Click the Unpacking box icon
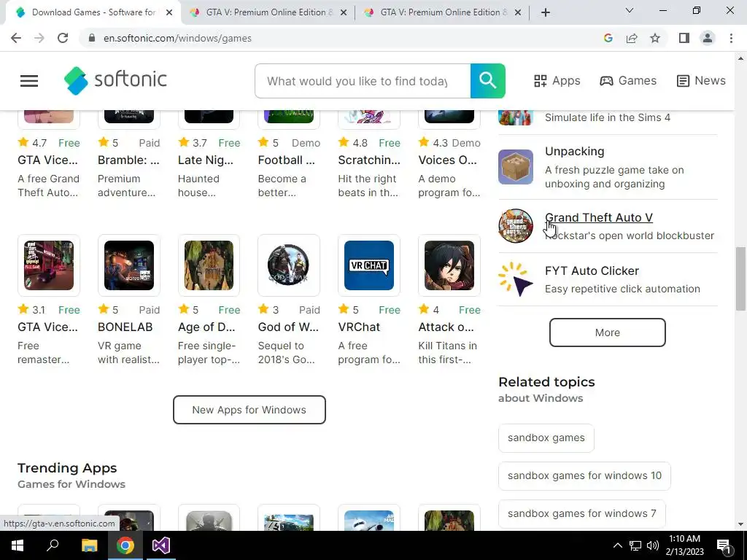747x560 pixels. (x=516, y=167)
